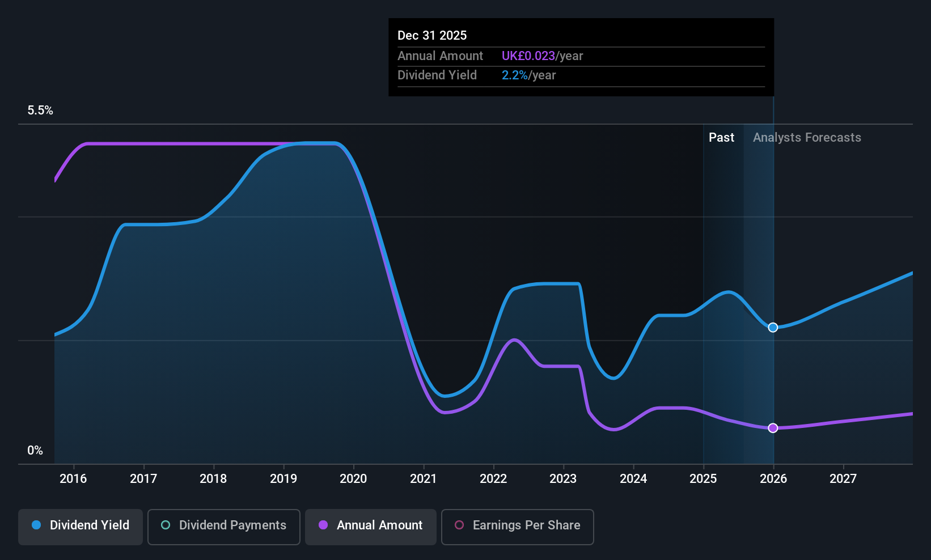
Task: Toggle the Annual Amount legend series
Action: click(371, 527)
